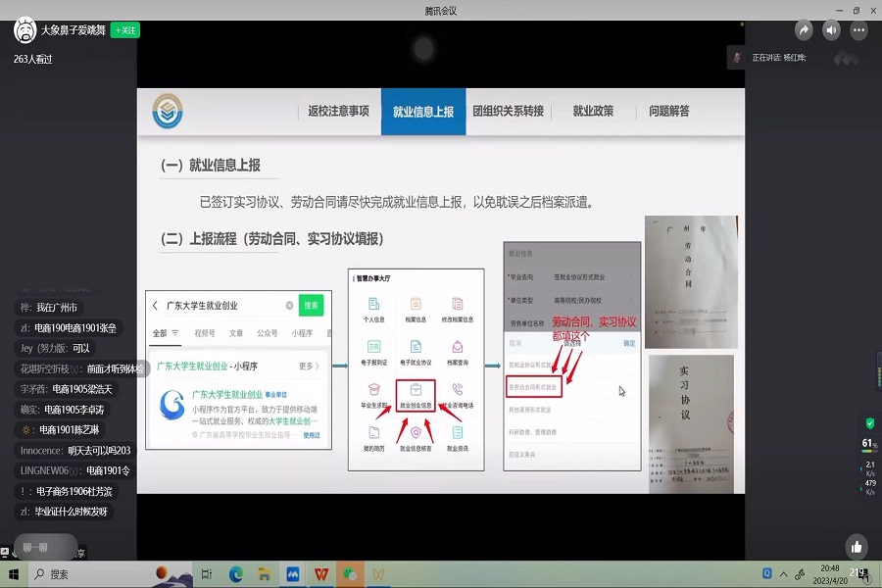Select the 小程序 tab in search results
Viewport: 882px width, 588px height.
pyautogui.click(x=303, y=333)
